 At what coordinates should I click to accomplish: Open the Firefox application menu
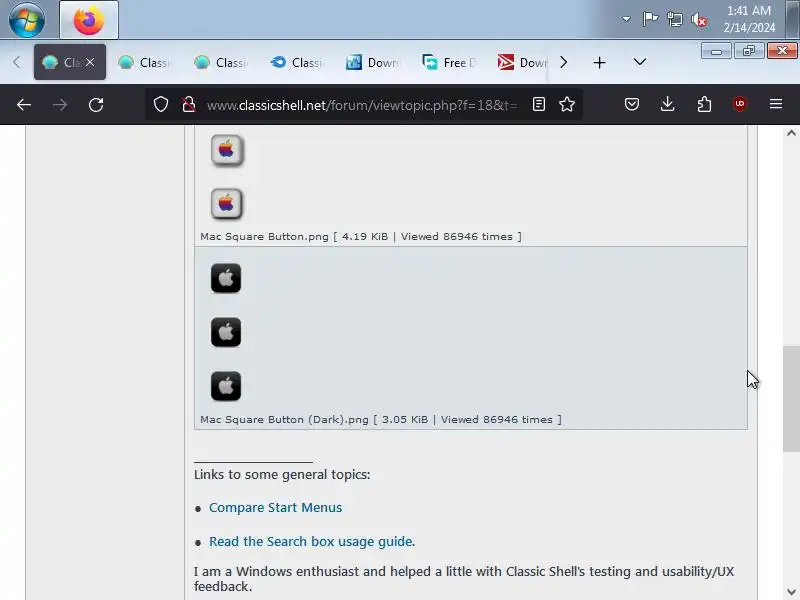pos(776,105)
